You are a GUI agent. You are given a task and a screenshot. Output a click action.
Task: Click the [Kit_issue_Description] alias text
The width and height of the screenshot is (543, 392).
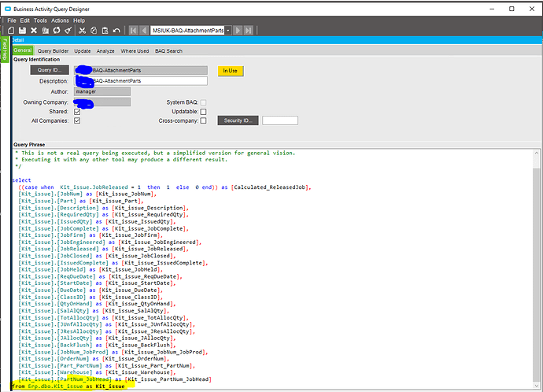click(149, 208)
